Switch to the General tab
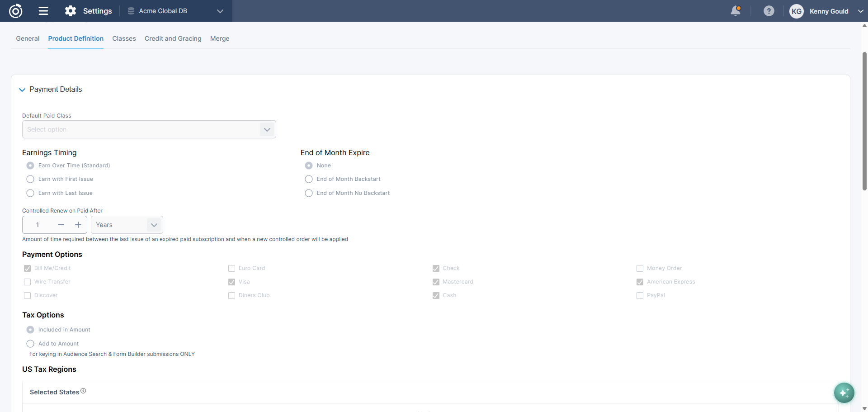The height and width of the screenshot is (412, 868). click(28, 38)
